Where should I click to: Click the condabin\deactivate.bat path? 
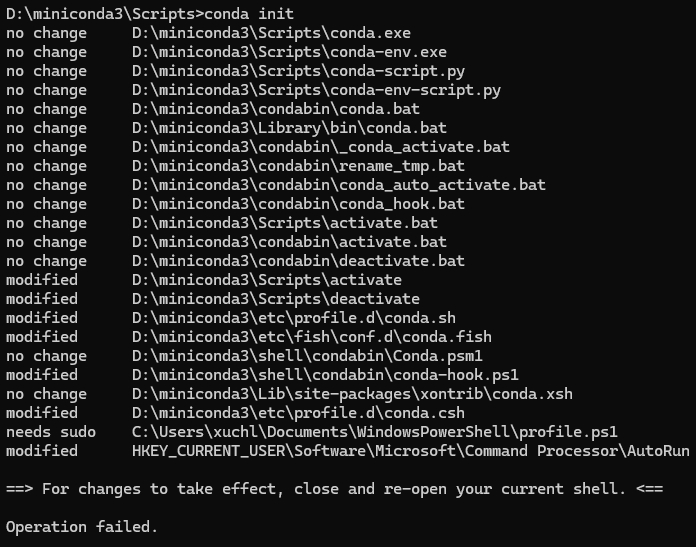298,261
